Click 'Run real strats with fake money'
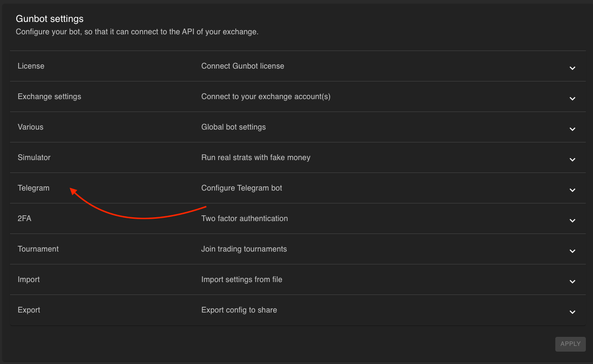This screenshot has height=364, width=593. pos(256,158)
